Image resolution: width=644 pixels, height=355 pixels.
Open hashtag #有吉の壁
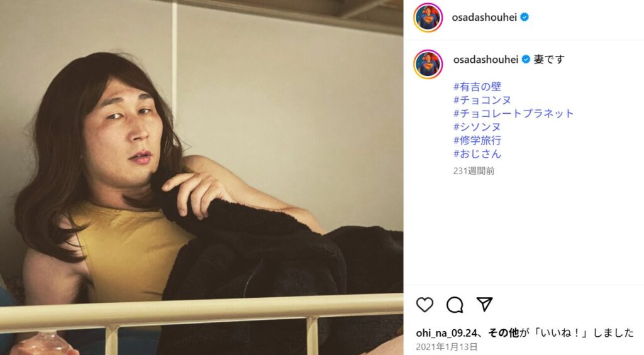click(x=477, y=87)
